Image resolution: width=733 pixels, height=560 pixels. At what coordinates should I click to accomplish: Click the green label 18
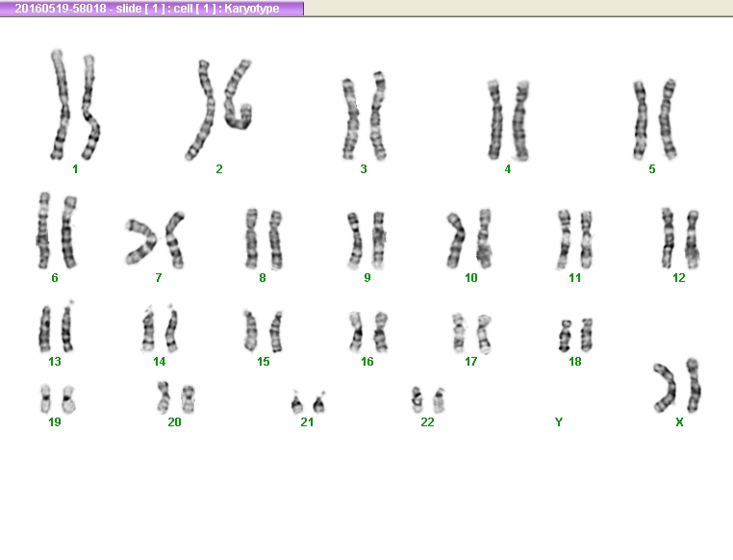[575, 362]
